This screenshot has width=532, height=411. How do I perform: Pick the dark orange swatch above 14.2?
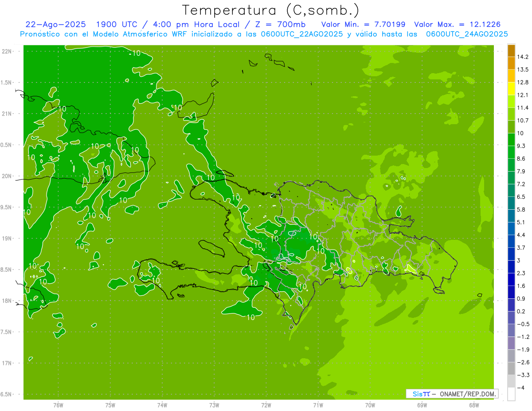coord(511,51)
